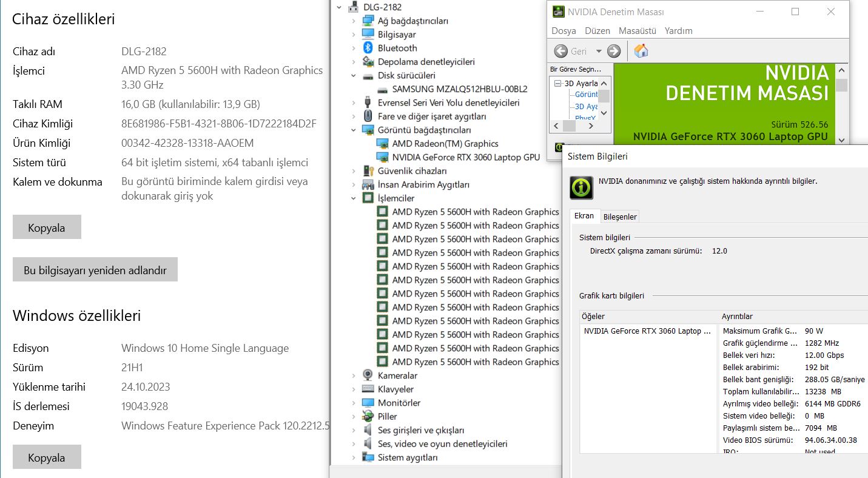Image resolution: width=868 pixels, height=478 pixels.
Task: Click the İnsan Arabirim Aygıtları icon
Action: (368, 184)
